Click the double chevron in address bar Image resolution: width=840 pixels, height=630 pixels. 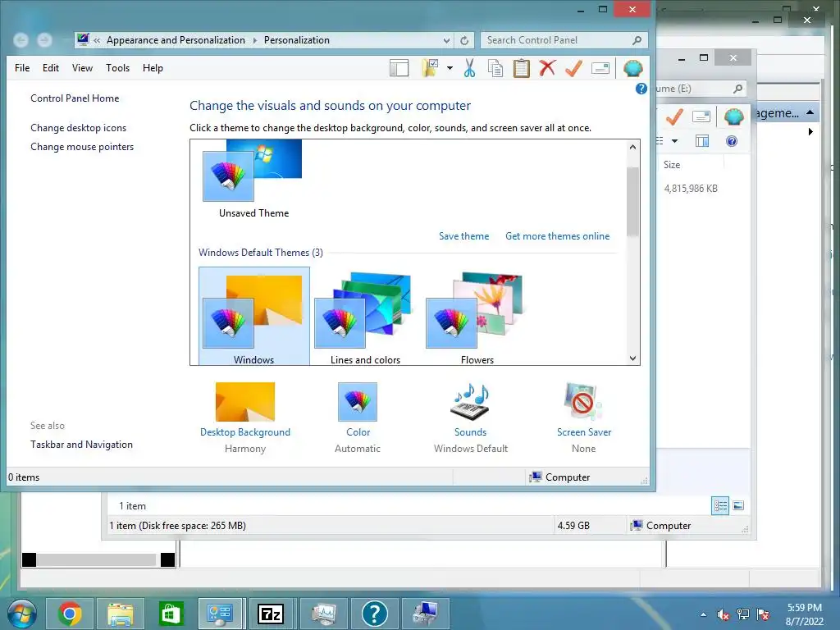97,40
